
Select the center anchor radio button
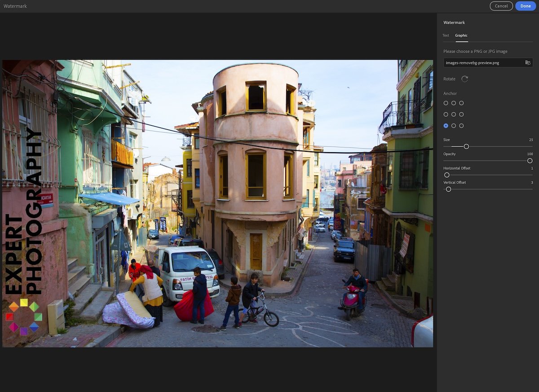click(x=453, y=114)
